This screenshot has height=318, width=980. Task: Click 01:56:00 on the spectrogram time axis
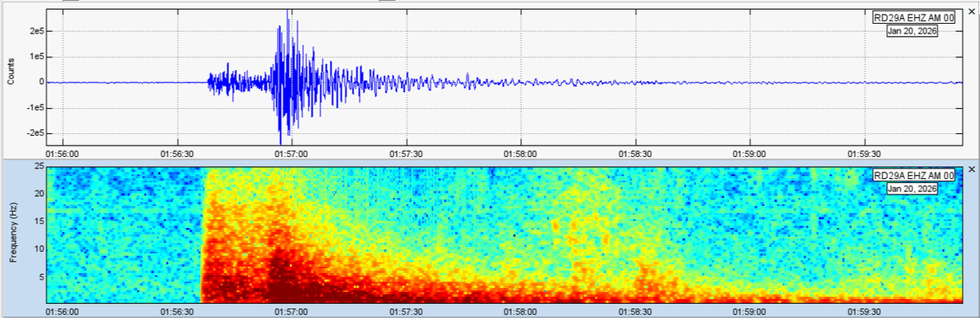[61, 311]
